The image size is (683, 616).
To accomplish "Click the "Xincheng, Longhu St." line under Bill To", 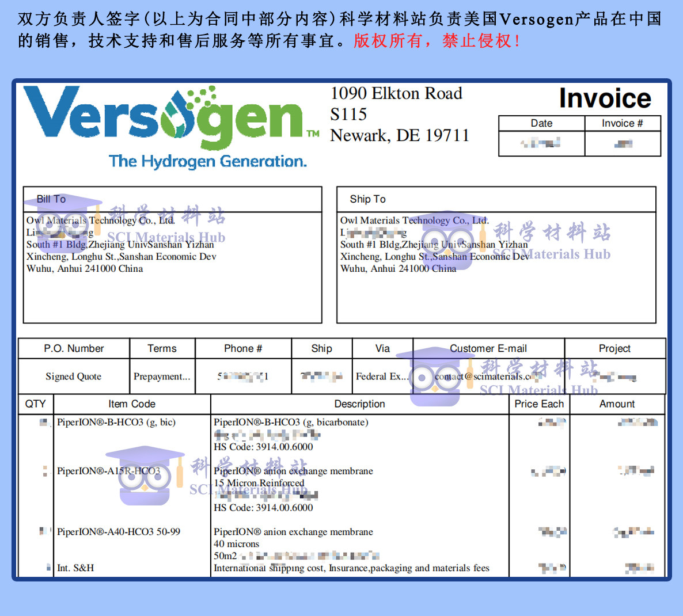I will click(x=121, y=256).
